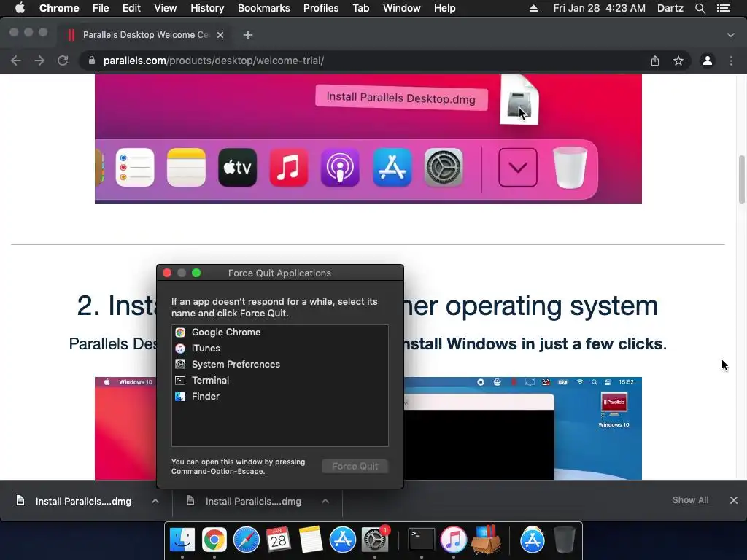747x560 pixels.
Task: Share this page from the address bar
Action: coord(655,61)
